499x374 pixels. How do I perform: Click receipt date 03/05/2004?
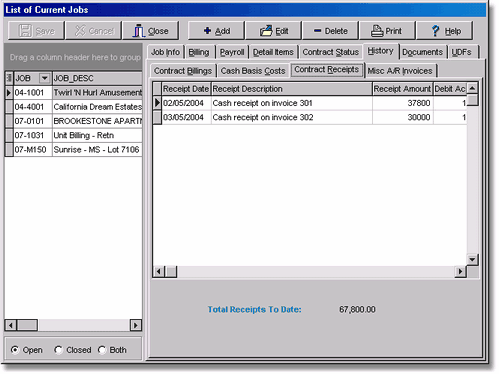[186, 117]
